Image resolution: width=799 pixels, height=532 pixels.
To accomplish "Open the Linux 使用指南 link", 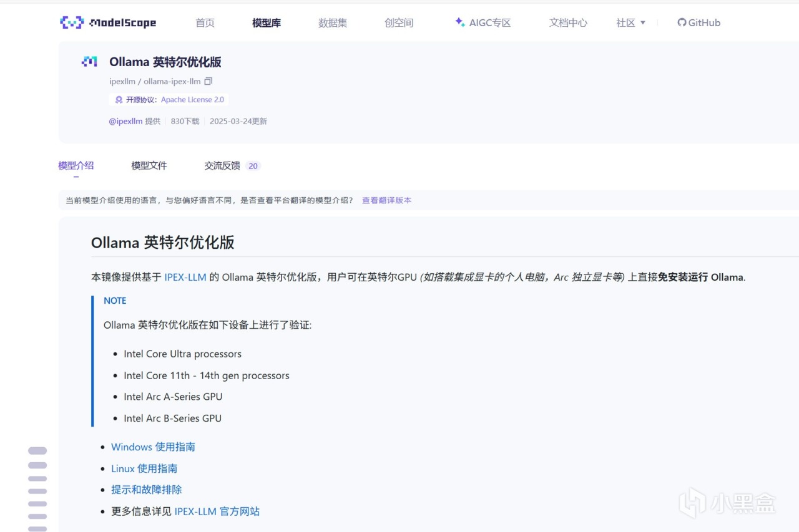I will coord(144,468).
